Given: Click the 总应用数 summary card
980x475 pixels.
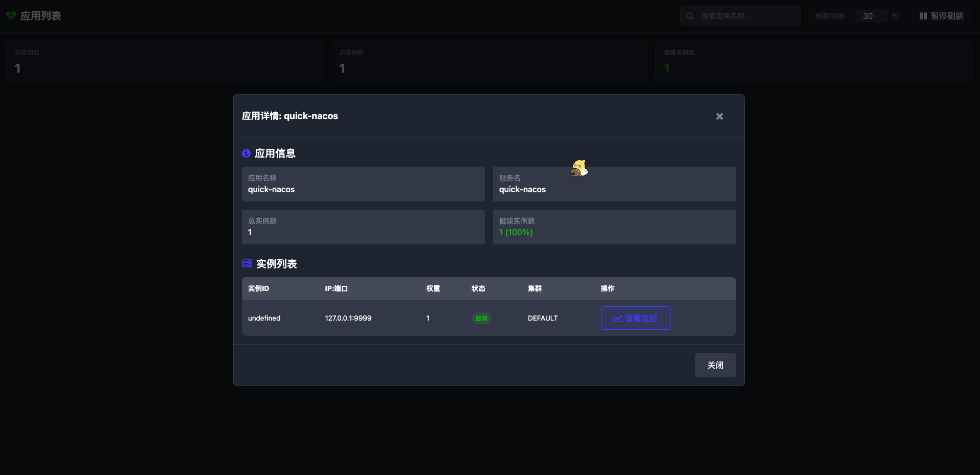Looking at the screenshot, I should pos(164,61).
